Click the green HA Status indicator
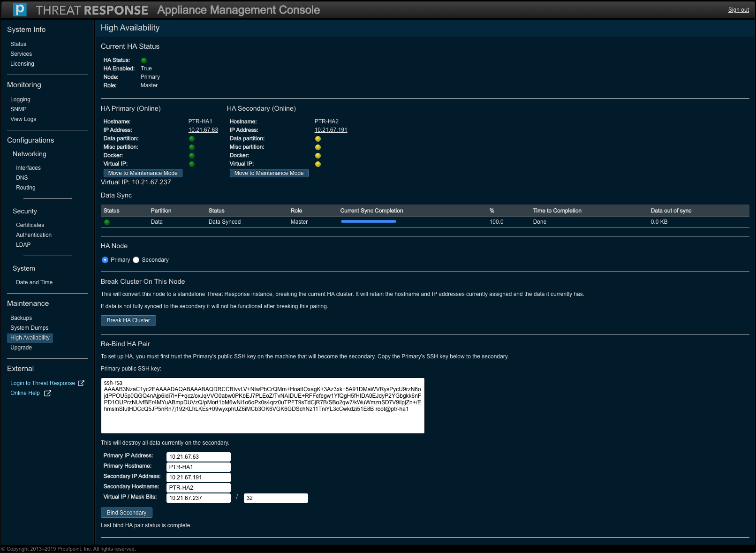This screenshot has height=553, width=756. 144,61
